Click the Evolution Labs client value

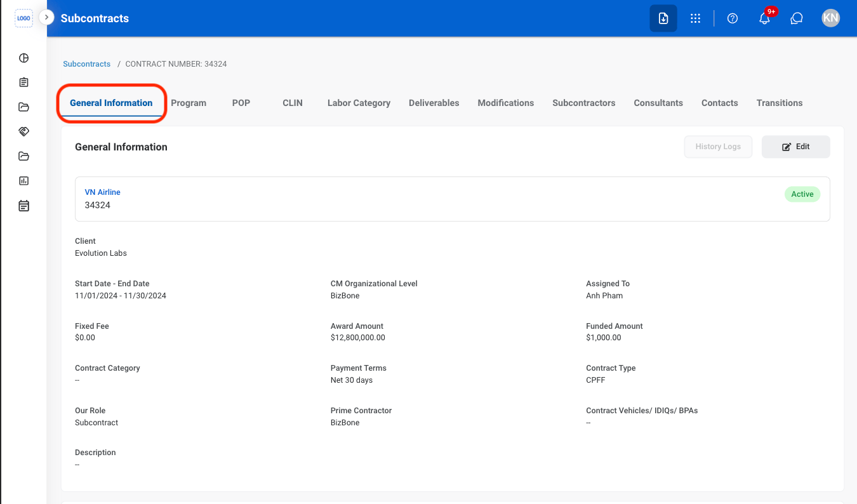[x=101, y=253]
